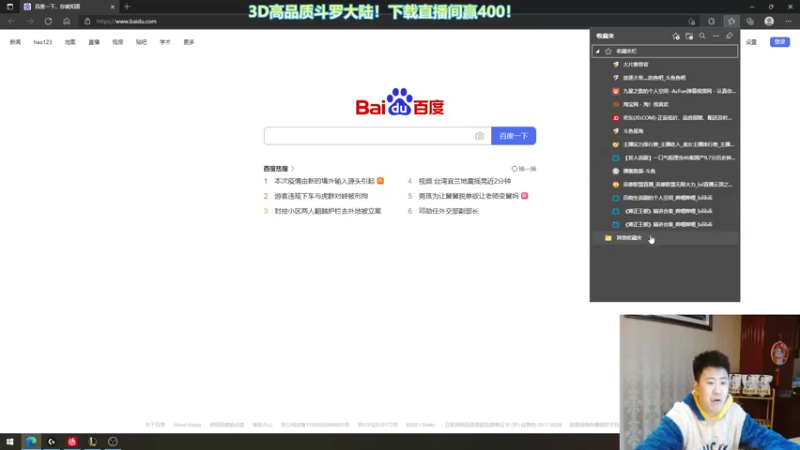The width and height of the screenshot is (800, 450).
Task: Add current tab to favorites in panel header
Action: pyautogui.click(x=676, y=36)
